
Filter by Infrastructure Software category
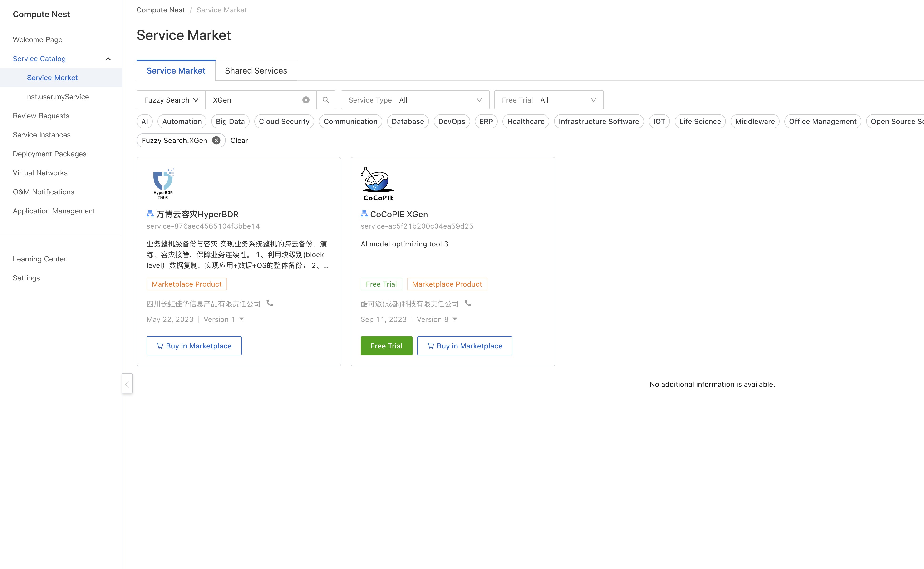[x=599, y=121]
